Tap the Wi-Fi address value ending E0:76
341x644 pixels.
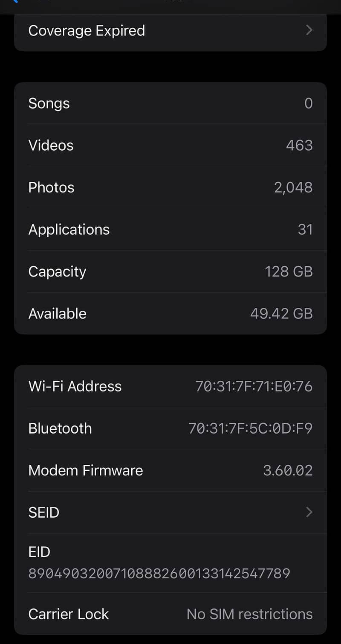[x=254, y=386]
